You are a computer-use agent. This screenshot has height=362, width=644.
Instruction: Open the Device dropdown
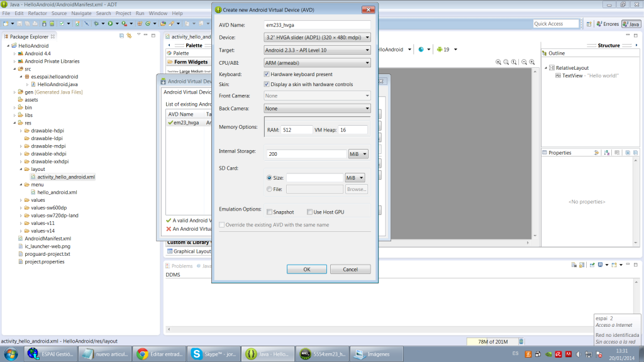point(318,38)
